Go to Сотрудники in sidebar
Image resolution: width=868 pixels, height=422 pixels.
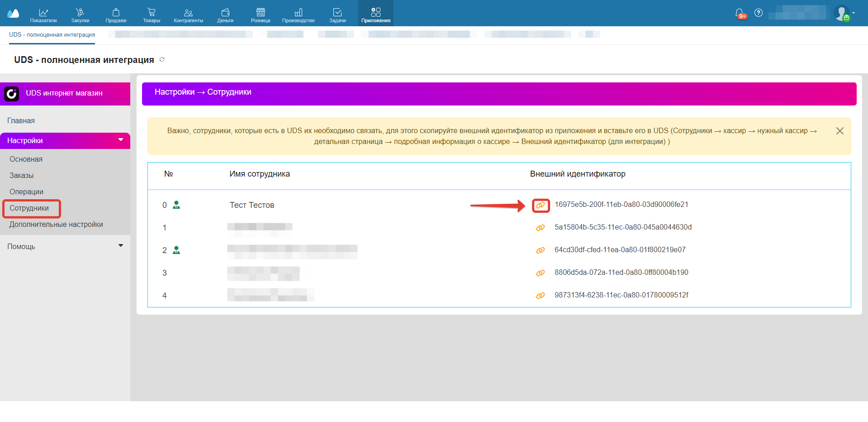pos(29,208)
